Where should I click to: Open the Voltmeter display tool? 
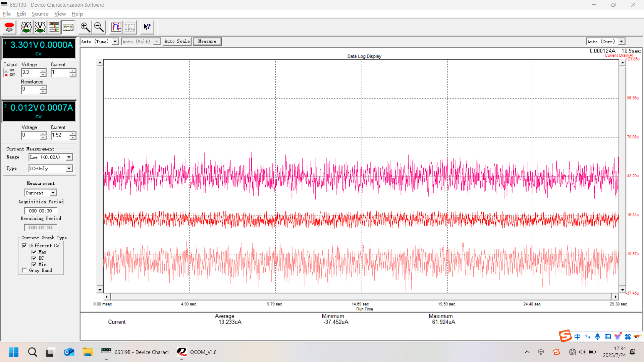pos(40,27)
